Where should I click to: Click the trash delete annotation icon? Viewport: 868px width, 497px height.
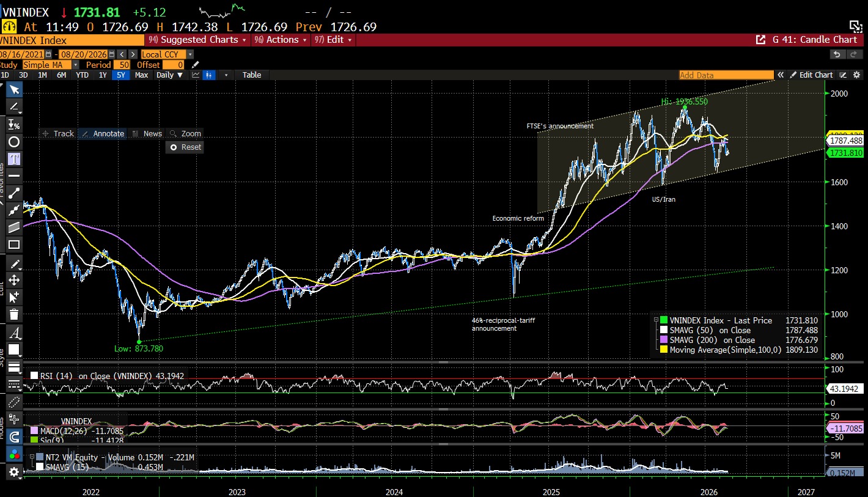[13, 315]
